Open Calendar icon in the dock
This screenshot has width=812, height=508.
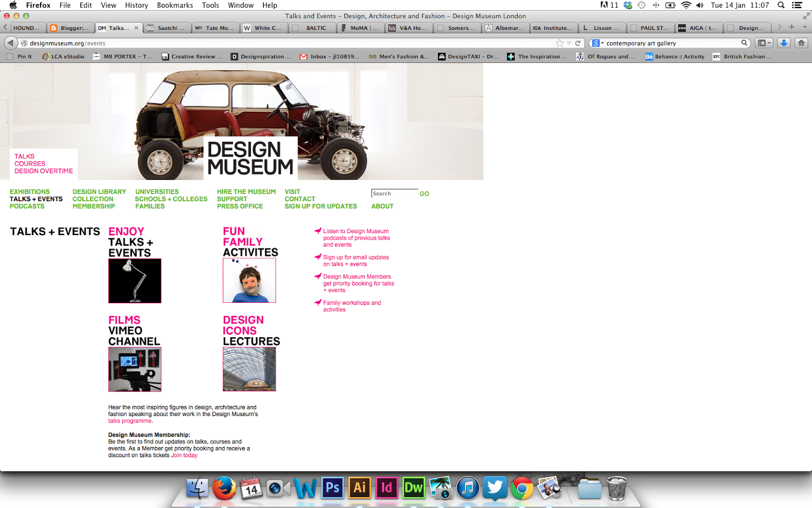[x=251, y=489]
